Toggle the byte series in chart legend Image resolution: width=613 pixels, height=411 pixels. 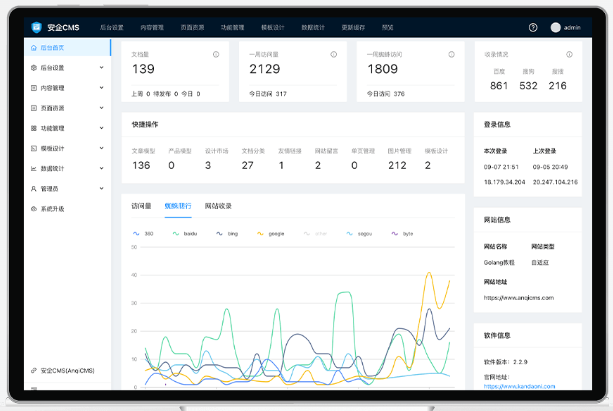click(402, 234)
